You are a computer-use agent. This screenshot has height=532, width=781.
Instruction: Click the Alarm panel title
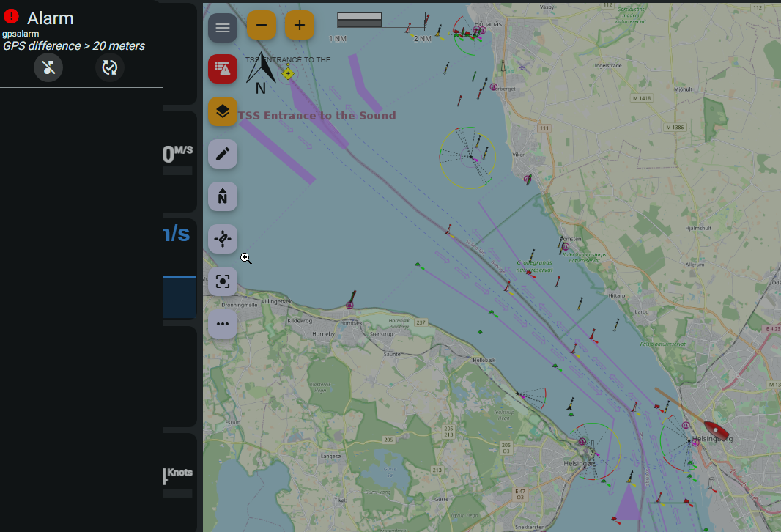point(51,18)
